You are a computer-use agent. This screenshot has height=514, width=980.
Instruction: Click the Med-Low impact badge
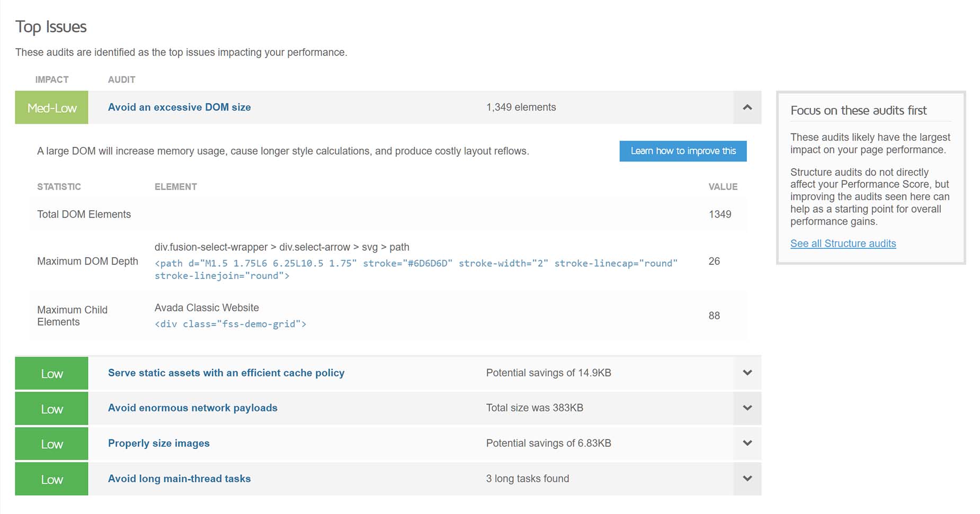51,107
